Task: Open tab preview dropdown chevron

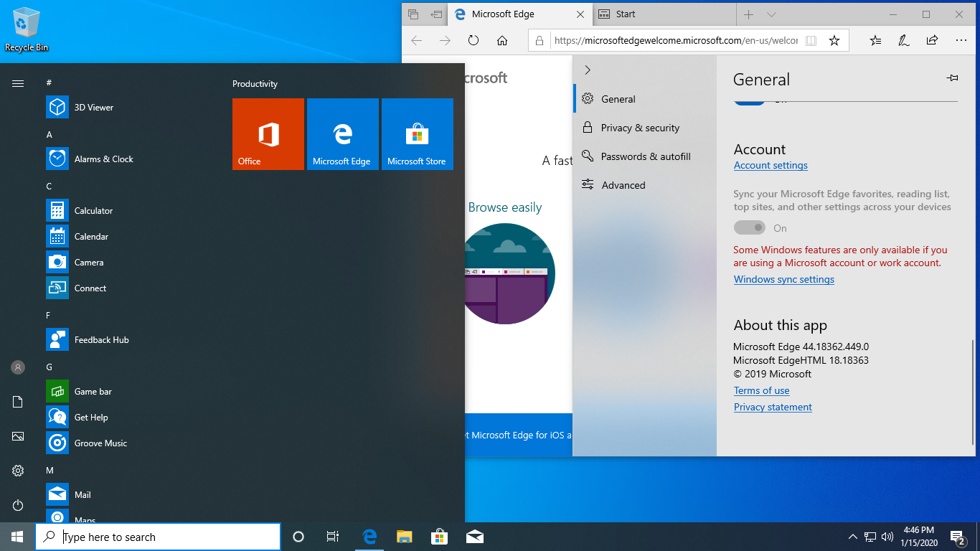Action: [771, 14]
